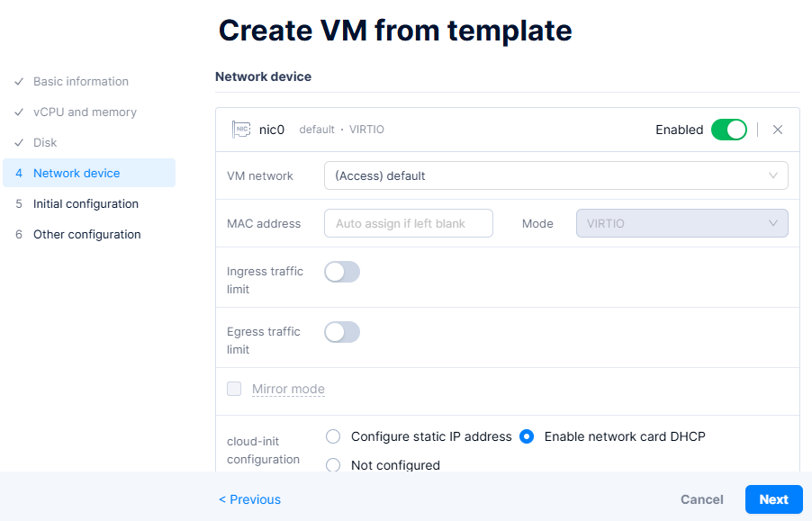The width and height of the screenshot is (812, 521).
Task: Click the Disk step checkmark icon
Action: coord(19,143)
